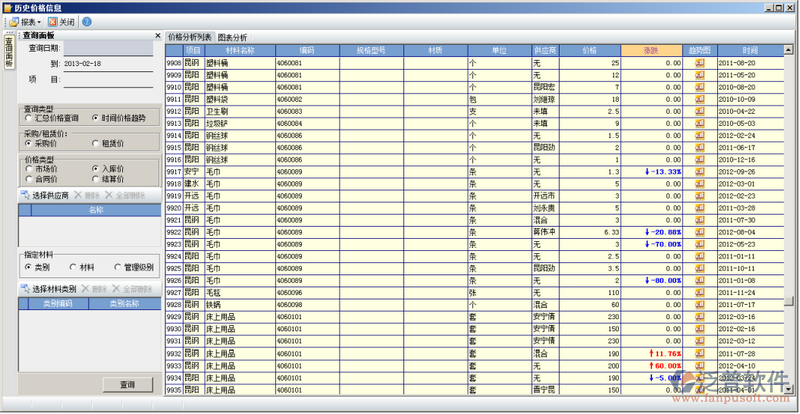Click trend chart icon for row 9917
The image size is (800, 414).
(699, 171)
